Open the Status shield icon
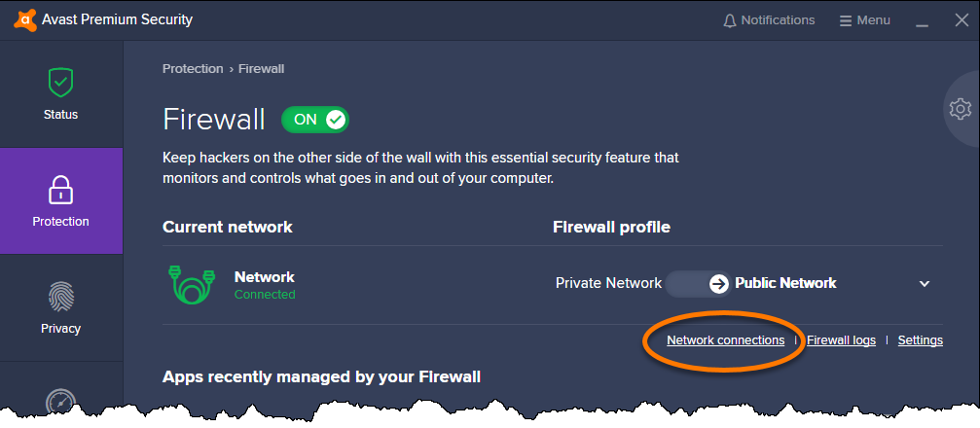The width and height of the screenshot is (980, 428). (60, 83)
